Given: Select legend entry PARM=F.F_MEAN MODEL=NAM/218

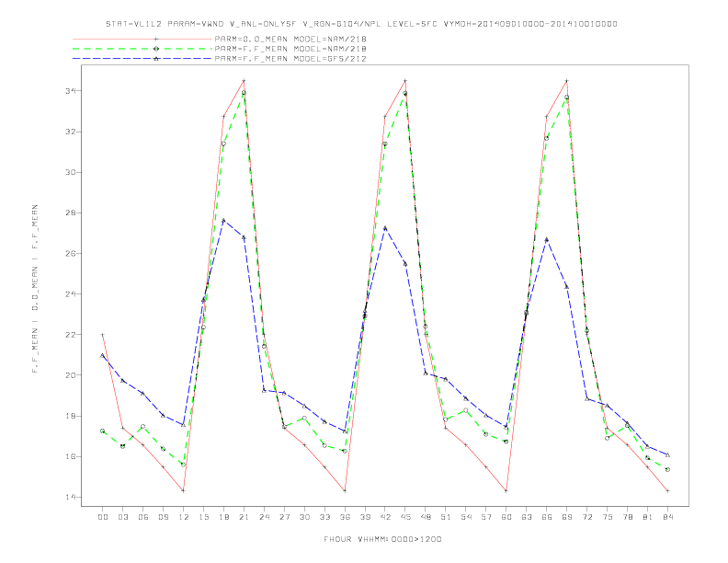Looking at the screenshot, I should pos(290,49).
